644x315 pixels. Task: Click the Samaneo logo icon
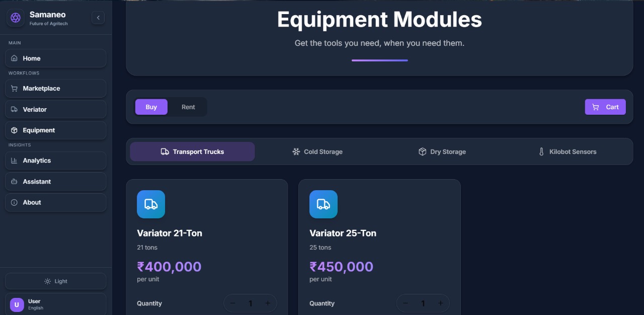coord(16,18)
